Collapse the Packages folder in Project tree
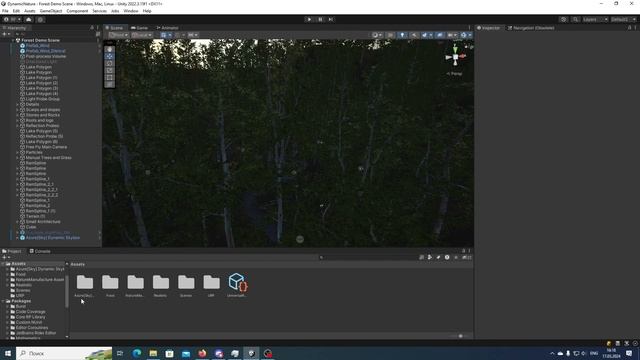Image resolution: width=640 pixels, height=360 pixels. [3, 301]
